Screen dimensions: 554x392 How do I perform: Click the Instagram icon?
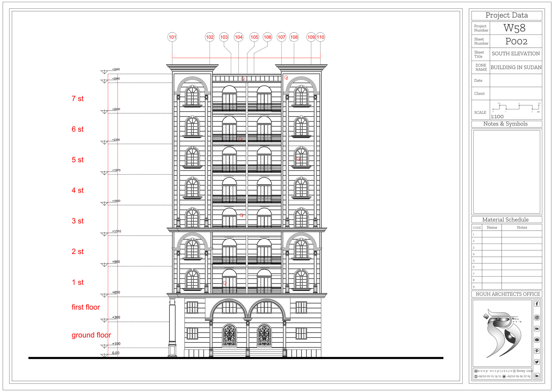[x=537, y=317]
